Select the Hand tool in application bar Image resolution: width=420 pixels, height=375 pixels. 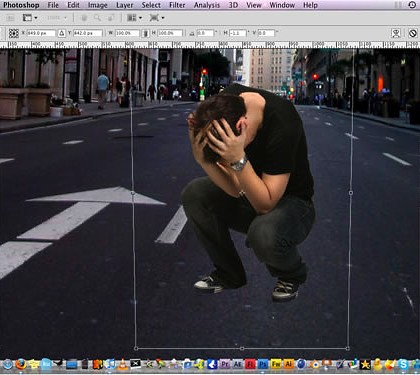(x=84, y=18)
